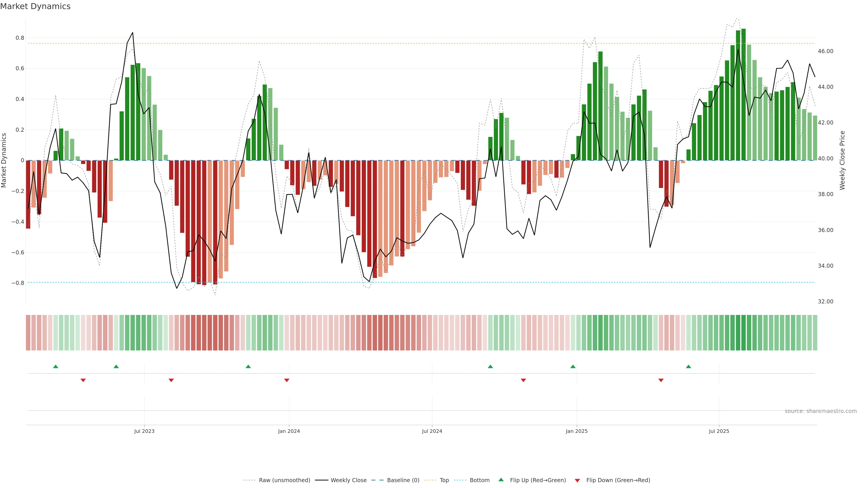Toggle the Baseline (0) legend entry
The height and width of the screenshot is (488, 868).
[x=403, y=480]
